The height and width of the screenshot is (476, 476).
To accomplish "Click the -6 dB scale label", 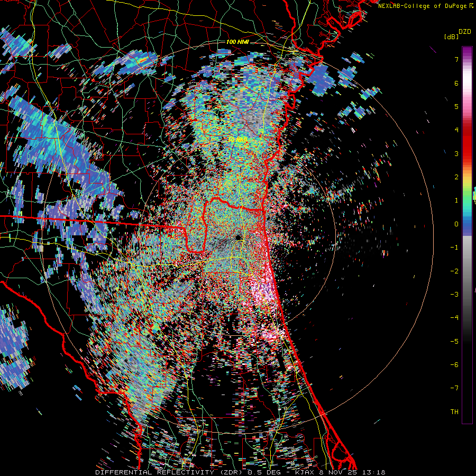I will (454, 364).
